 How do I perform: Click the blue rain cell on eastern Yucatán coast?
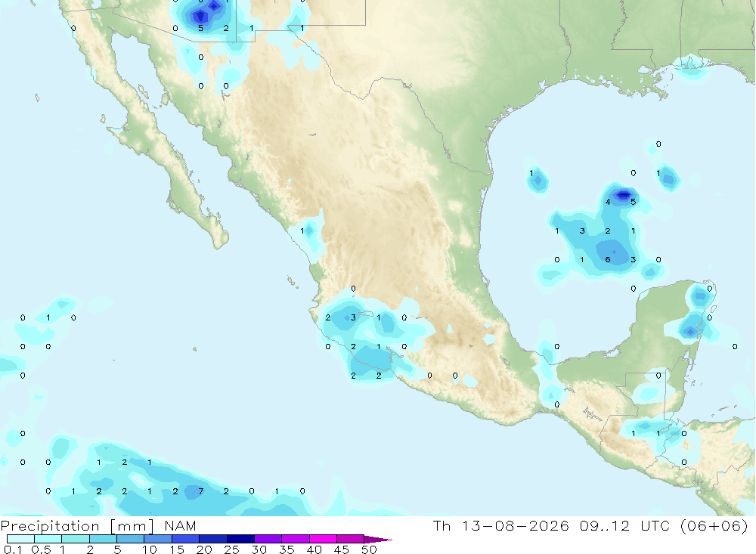690,331
